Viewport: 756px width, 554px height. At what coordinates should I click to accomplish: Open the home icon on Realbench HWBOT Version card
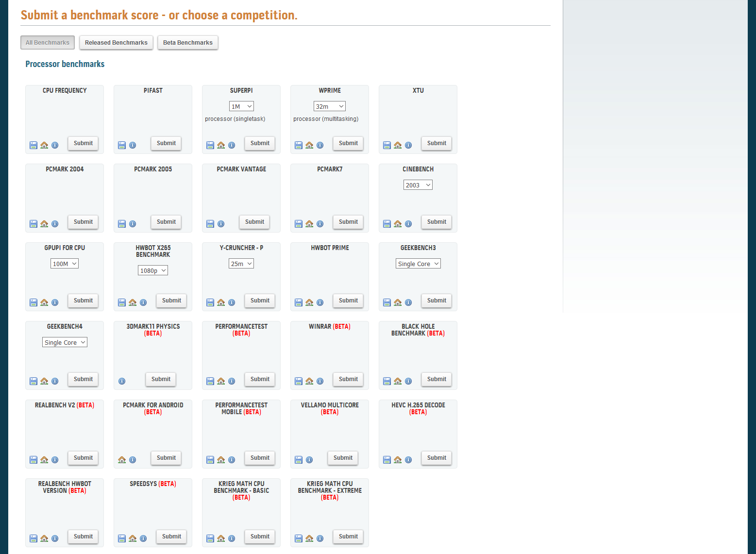point(44,538)
